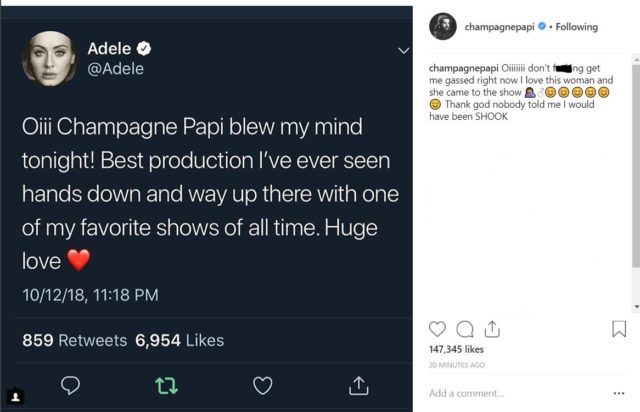Toggle the green retweet button
The width and height of the screenshot is (640, 412).
pos(166,384)
